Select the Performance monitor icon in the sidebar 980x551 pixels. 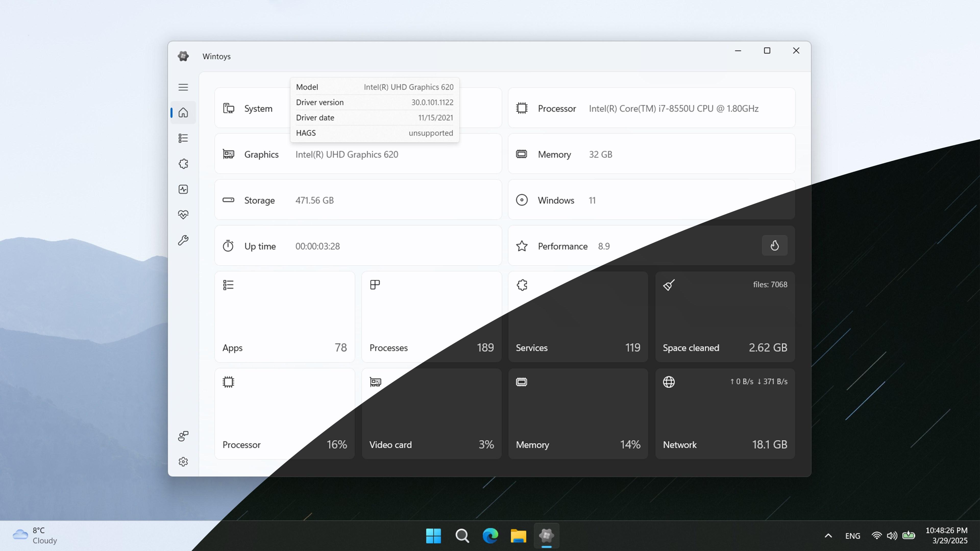point(183,189)
